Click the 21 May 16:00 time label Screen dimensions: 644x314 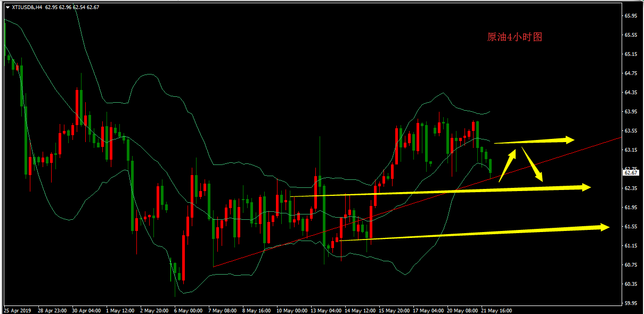[496, 310]
